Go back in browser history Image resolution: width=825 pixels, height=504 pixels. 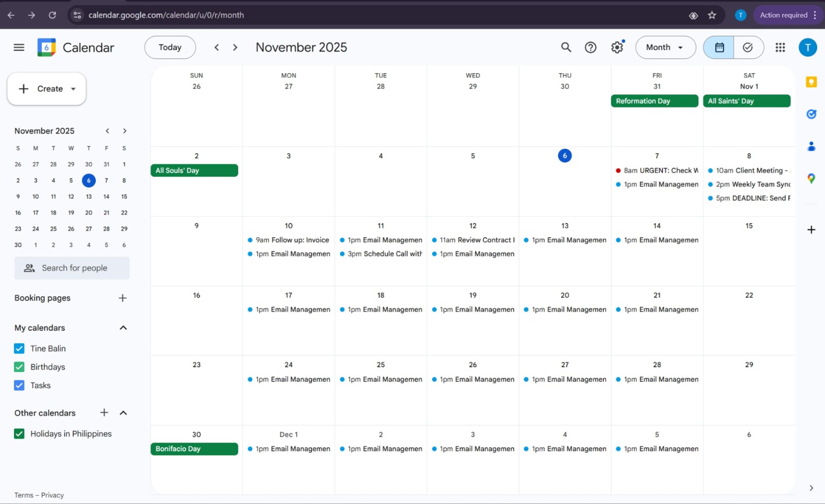(x=11, y=15)
